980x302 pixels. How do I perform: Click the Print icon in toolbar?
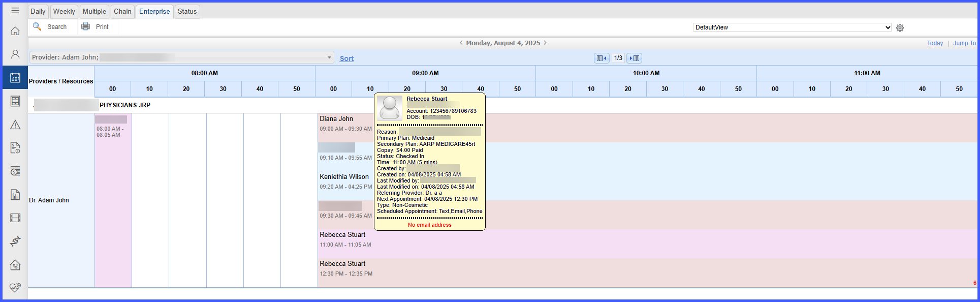pos(86,26)
